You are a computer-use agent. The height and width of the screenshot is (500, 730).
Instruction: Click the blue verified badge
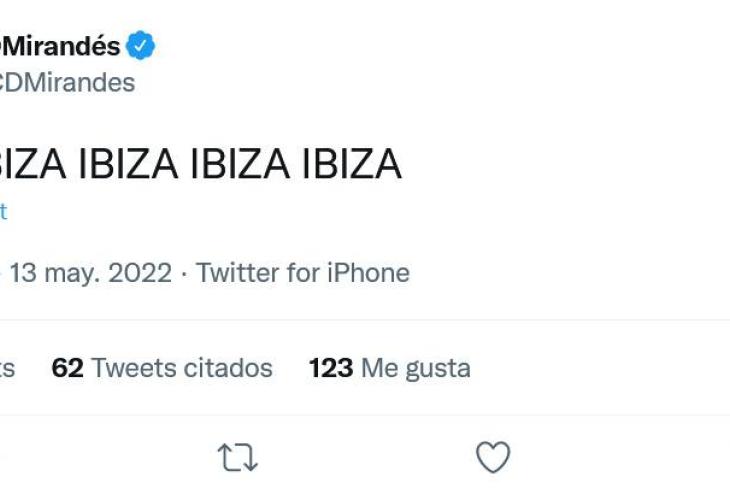point(140,45)
